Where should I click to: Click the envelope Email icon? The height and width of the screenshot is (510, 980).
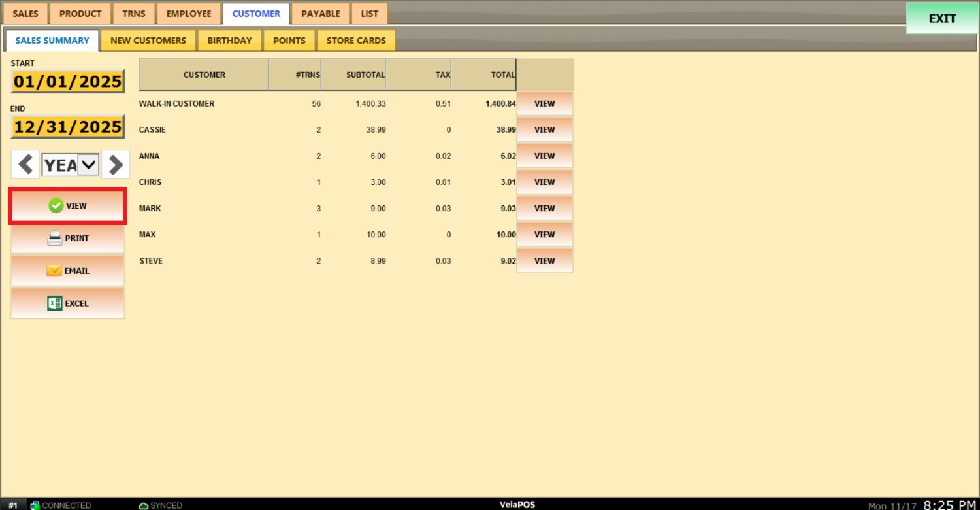[54, 271]
